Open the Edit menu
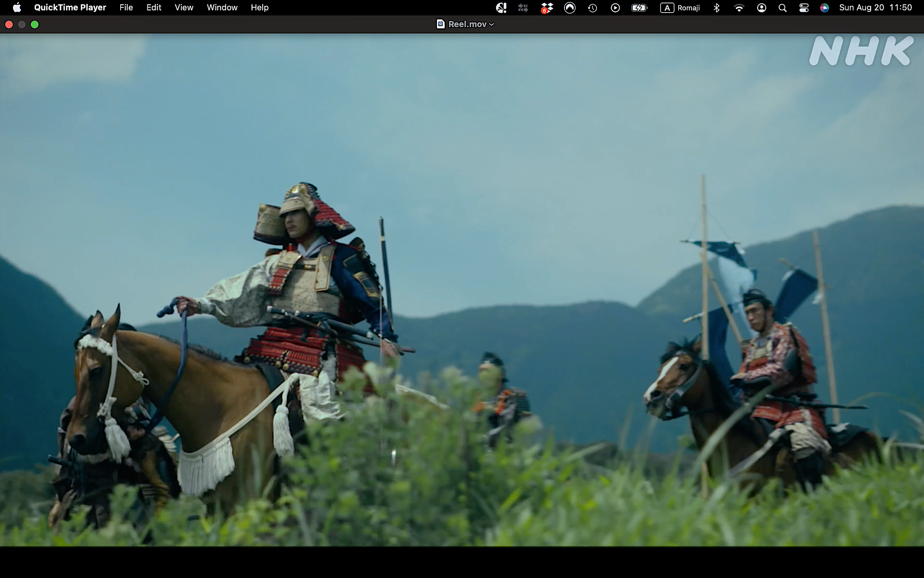Viewport: 924px width, 578px height. 153,8
